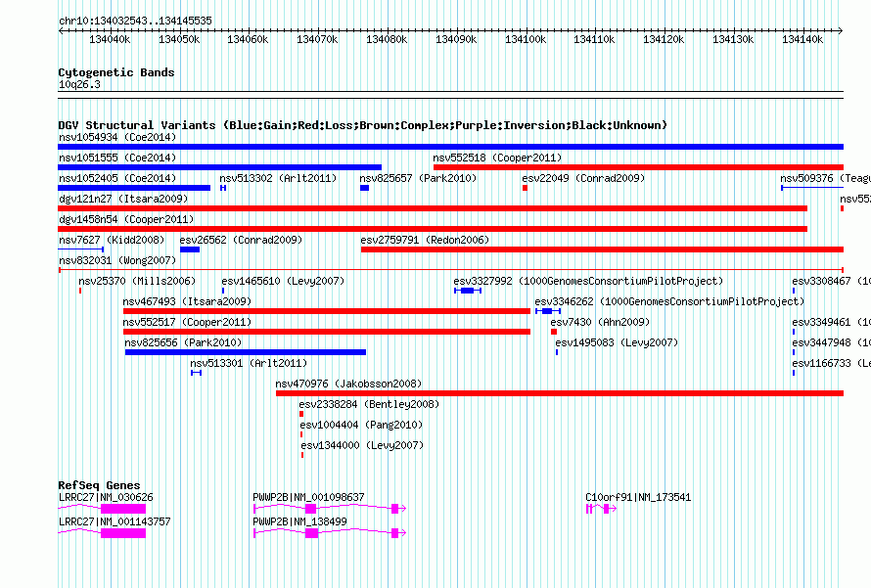Select the nsv513301 (Arlt2011) variant label

pyautogui.click(x=249, y=363)
